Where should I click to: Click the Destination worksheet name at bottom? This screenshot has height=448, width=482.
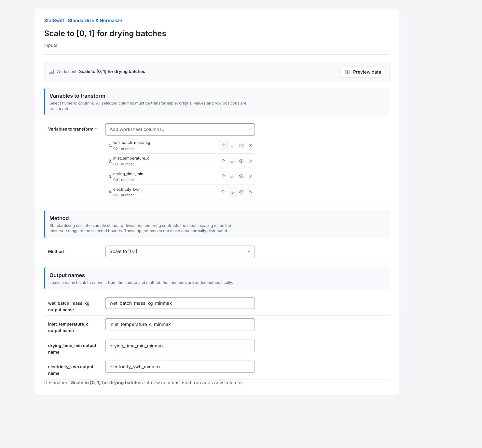pos(107,383)
